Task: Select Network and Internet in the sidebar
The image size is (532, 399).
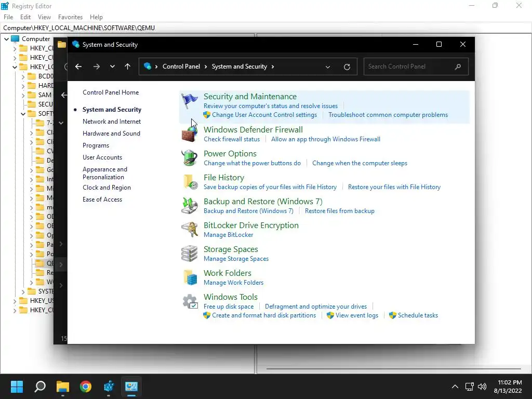Action: 112,122
